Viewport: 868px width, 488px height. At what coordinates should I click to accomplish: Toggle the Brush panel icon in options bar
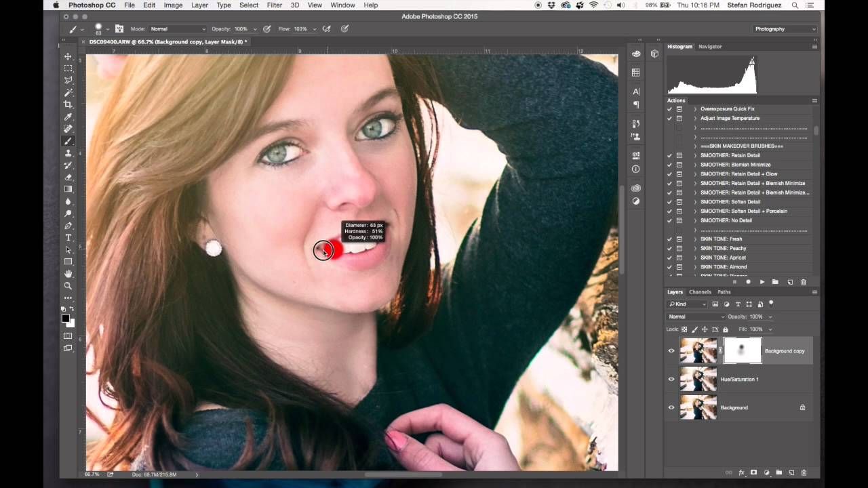click(119, 29)
